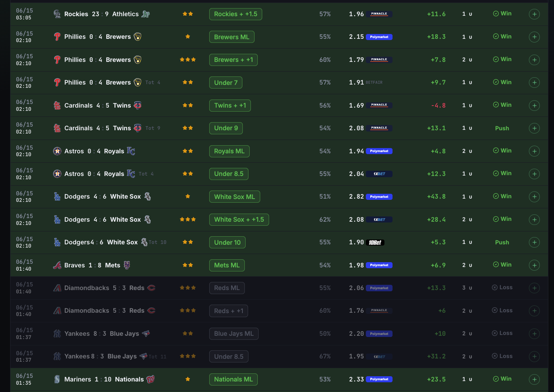This screenshot has width=554, height=392.
Task: Click the Astros logo in the Royals ML row
Action: coord(57,151)
